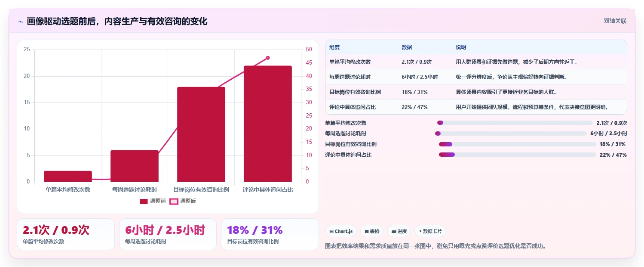Open the 6小时 / 2.5小时 stat card
The height and width of the screenshot is (267, 644).
click(168, 234)
